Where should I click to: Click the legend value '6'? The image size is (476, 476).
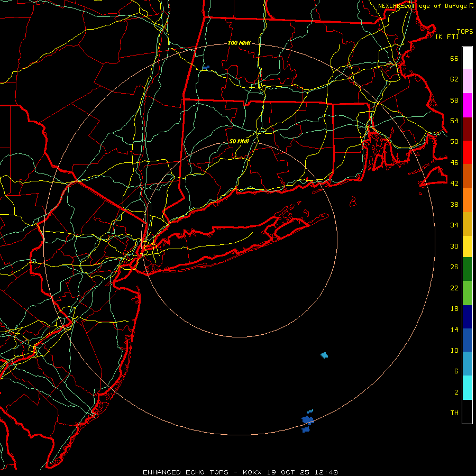tap(456, 371)
